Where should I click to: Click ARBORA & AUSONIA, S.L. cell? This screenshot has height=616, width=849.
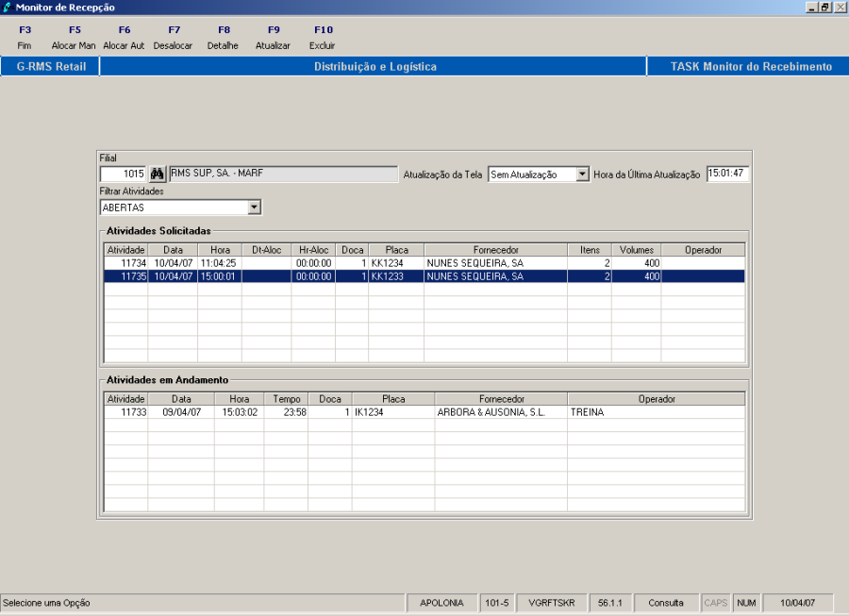point(501,412)
